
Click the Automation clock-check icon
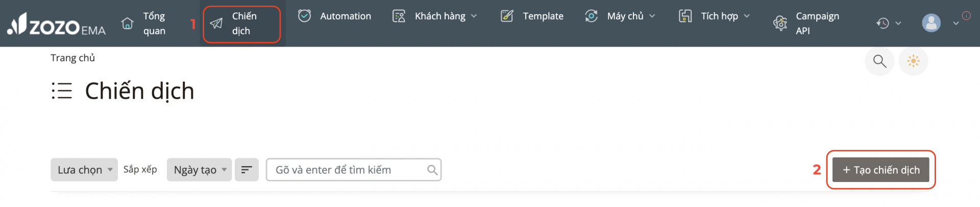tap(304, 16)
